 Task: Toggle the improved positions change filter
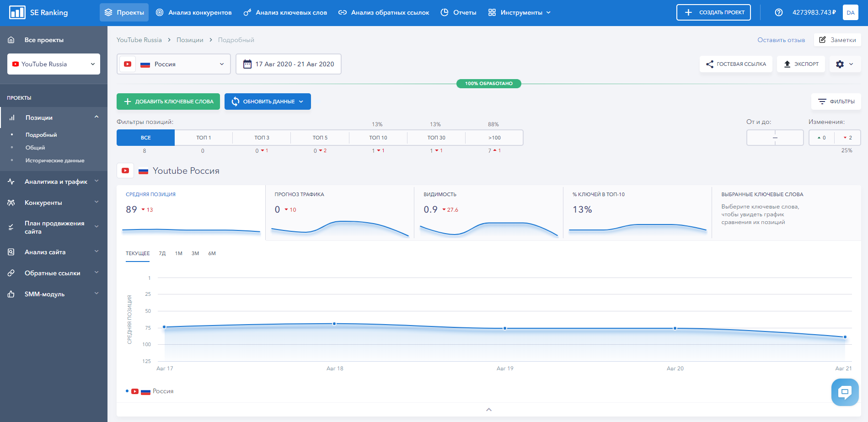pos(822,138)
